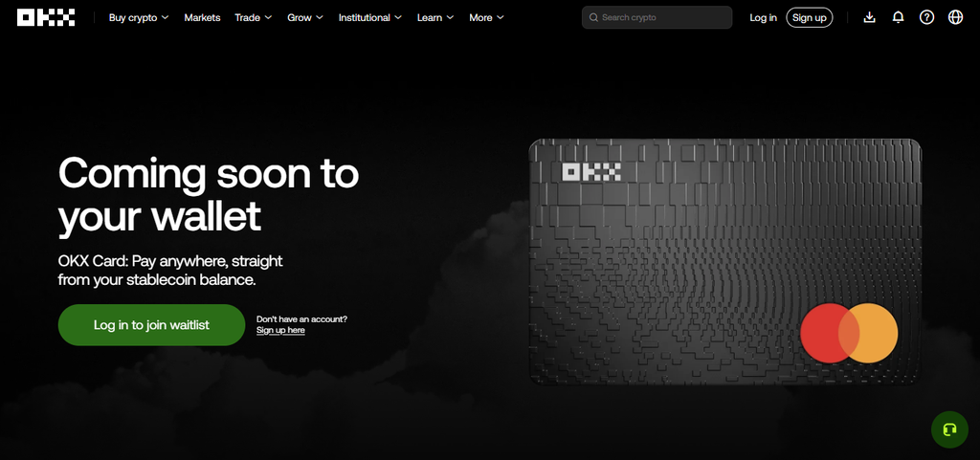The height and width of the screenshot is (460, 980).
Task: Open the language globe icon
Action: (956, 17)
